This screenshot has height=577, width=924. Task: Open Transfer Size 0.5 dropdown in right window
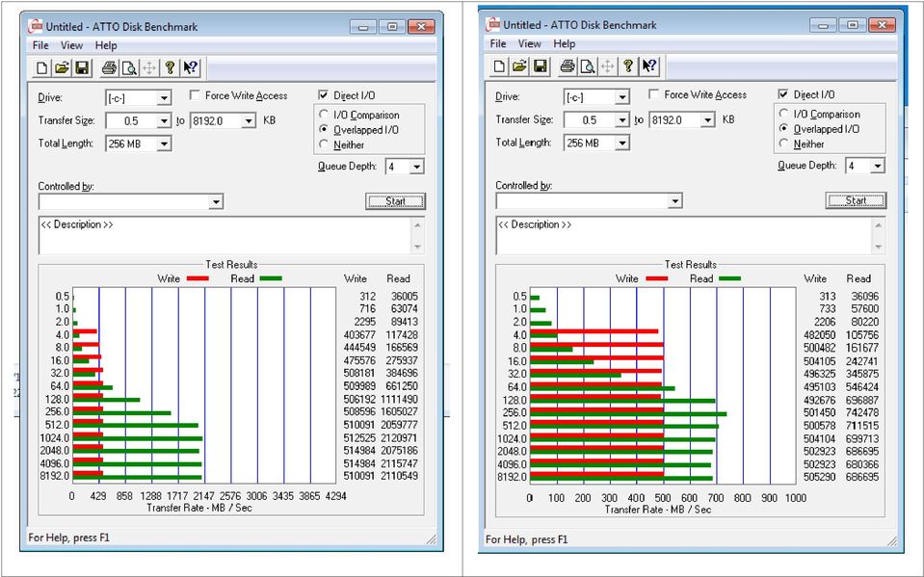621,119
